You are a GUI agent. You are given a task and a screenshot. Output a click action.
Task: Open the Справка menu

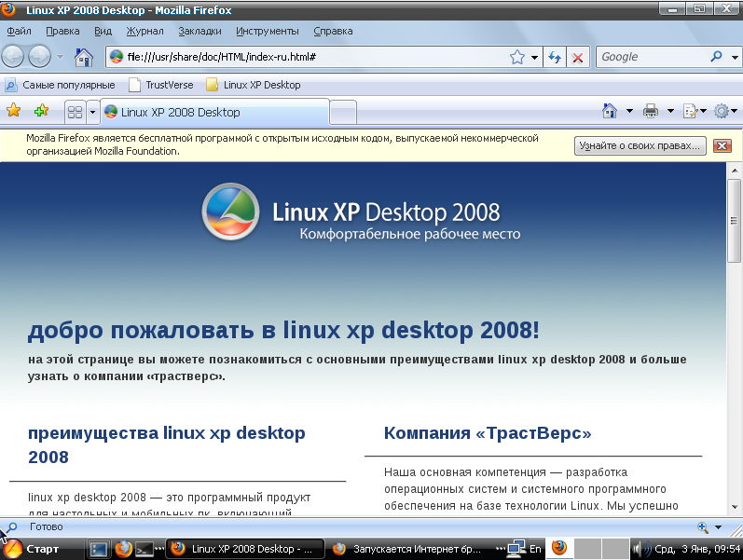pyautogui.click(x=333, y=32)
